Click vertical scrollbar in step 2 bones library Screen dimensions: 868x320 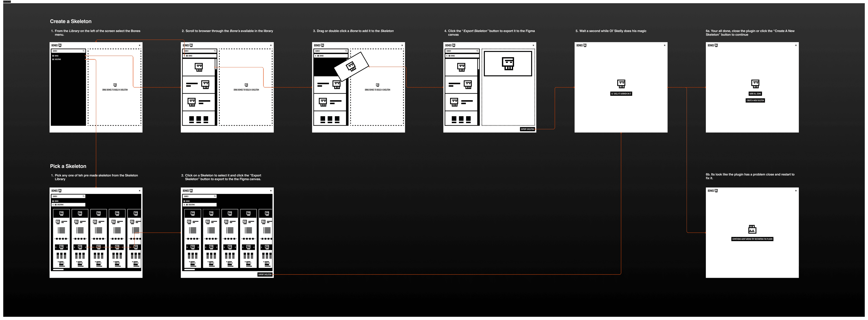[216, 64]
